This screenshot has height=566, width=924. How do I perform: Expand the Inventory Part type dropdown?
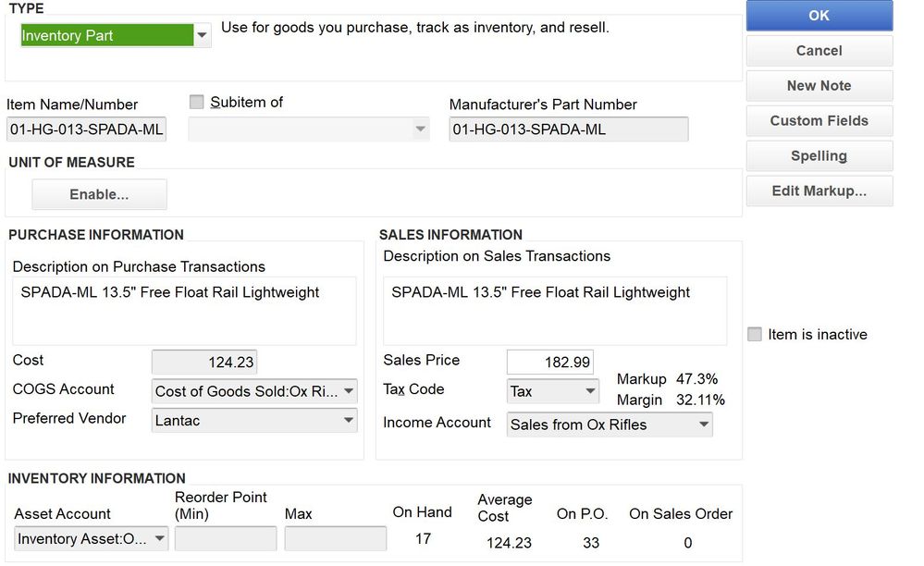[202, 36]
